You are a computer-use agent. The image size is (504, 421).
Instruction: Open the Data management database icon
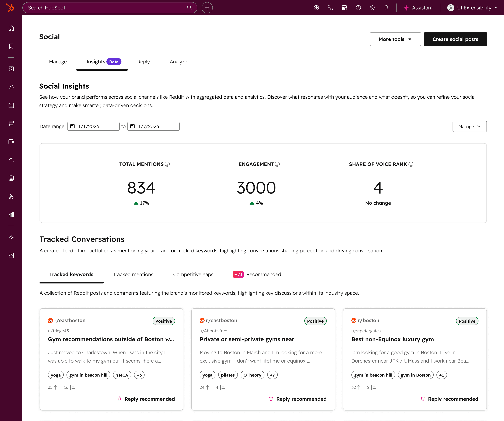coord(11,178)
